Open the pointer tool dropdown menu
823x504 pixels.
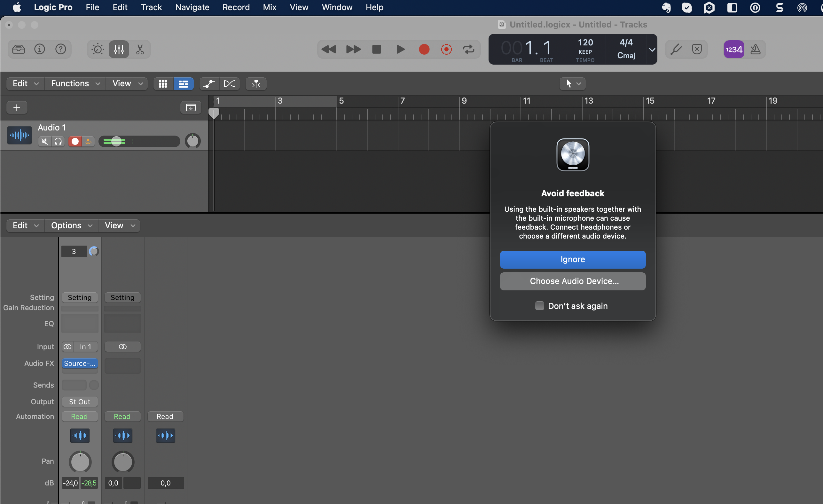pos(572,83)
